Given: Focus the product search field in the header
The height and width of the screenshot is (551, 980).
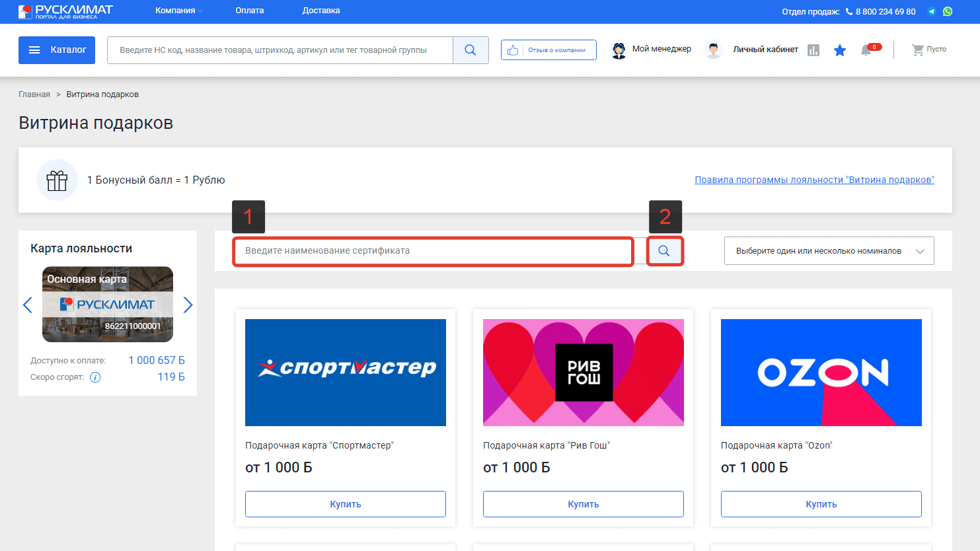Looking at the screenshot, I should point(280,50).
